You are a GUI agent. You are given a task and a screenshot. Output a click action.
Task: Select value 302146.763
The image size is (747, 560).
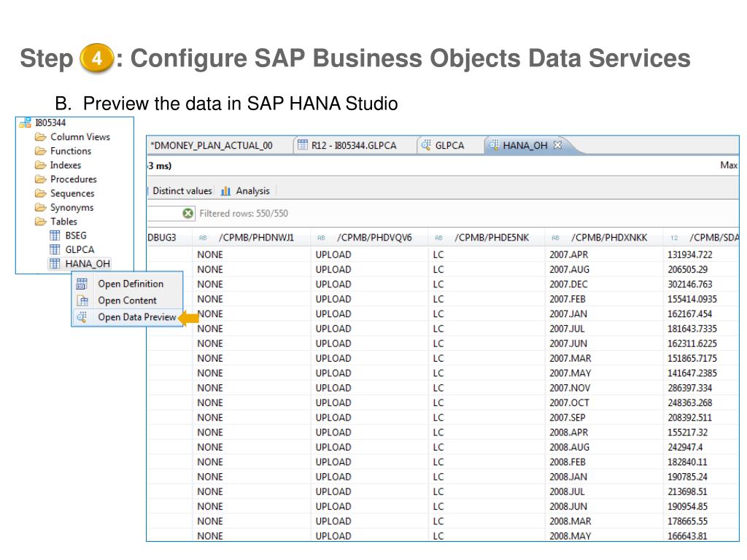pos(690,284)
